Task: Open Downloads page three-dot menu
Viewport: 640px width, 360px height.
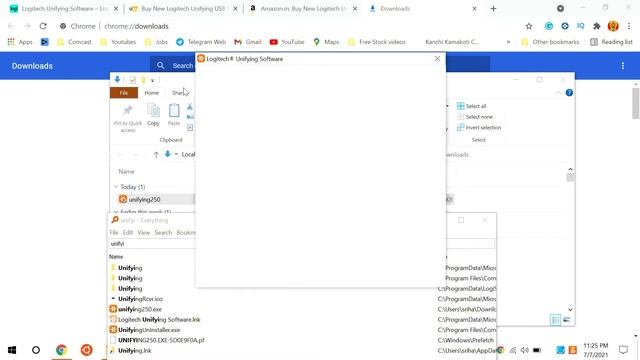Action: pos(623,66)
